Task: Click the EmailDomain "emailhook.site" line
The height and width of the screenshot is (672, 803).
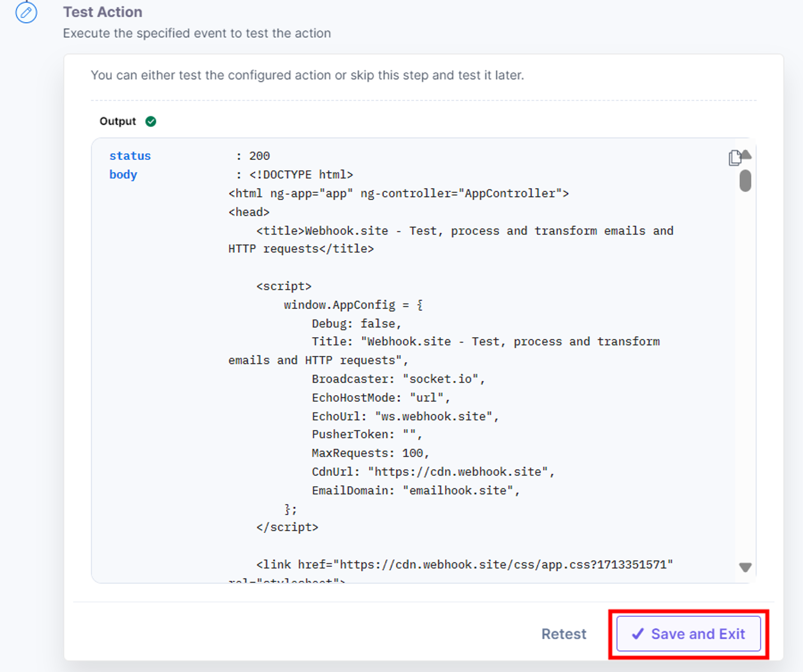Action: [x=416, y=490]
